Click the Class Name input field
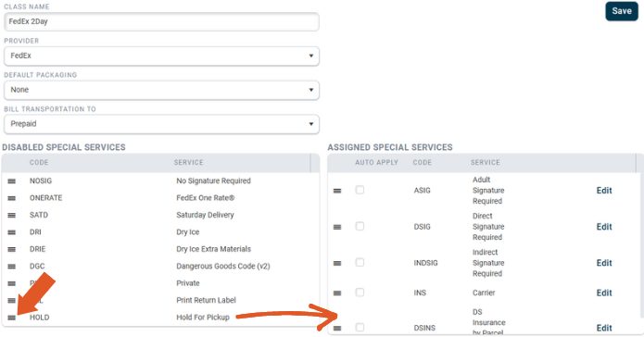 coord(161,21)
